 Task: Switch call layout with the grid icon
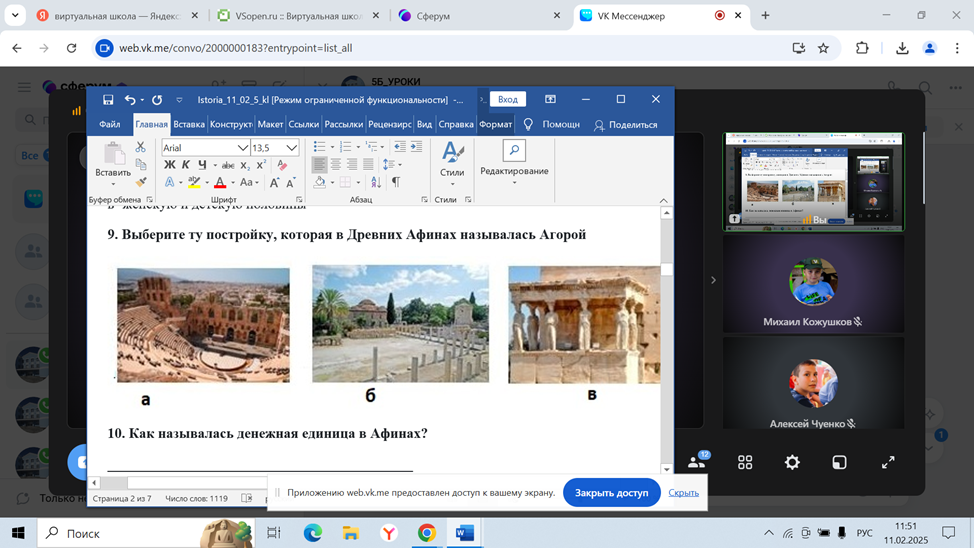pyautogui.click(x=745, y=462)
